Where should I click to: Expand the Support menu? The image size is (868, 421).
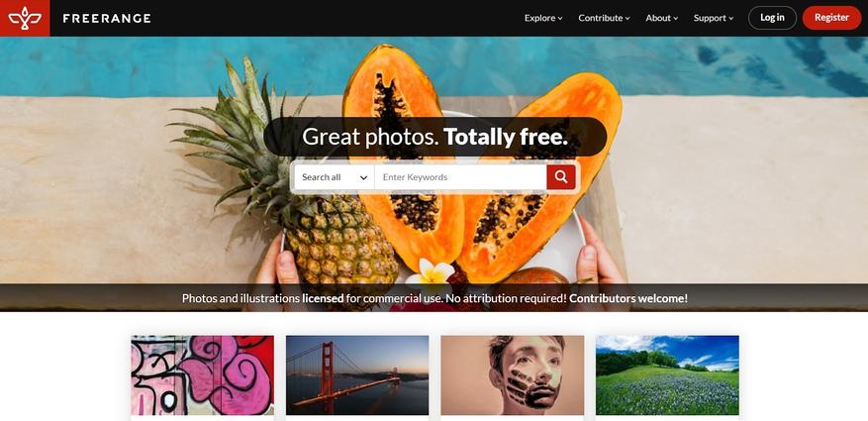[x=713, y=18]
